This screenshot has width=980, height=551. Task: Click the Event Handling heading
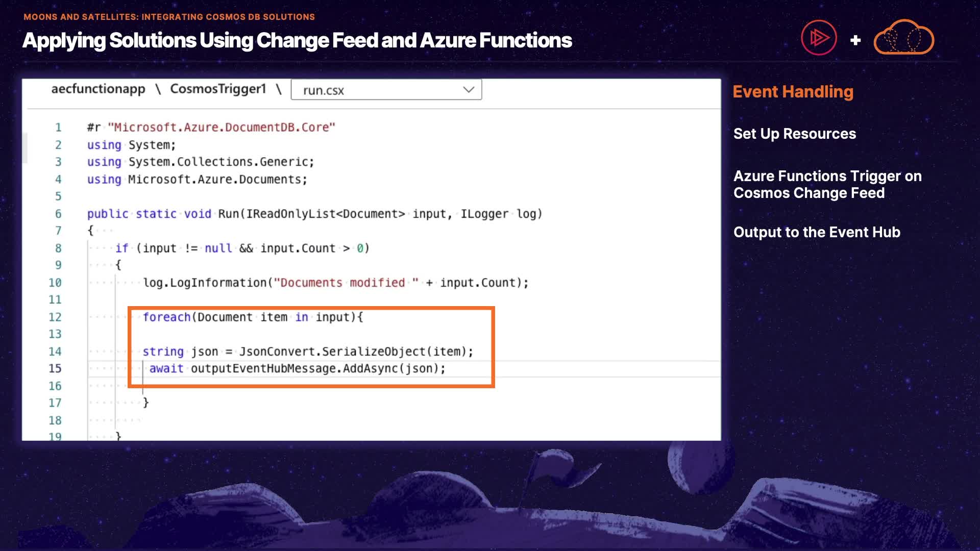point(793,92)
